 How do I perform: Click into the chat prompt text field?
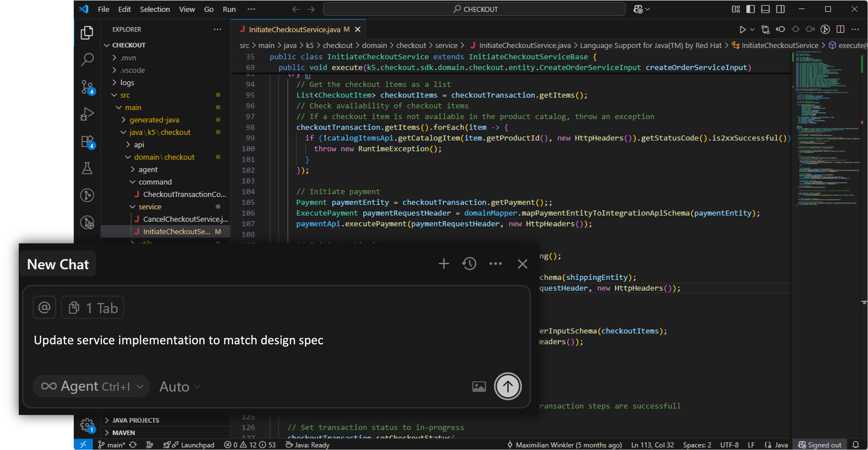pyautogui.click(x=276, y=340)
